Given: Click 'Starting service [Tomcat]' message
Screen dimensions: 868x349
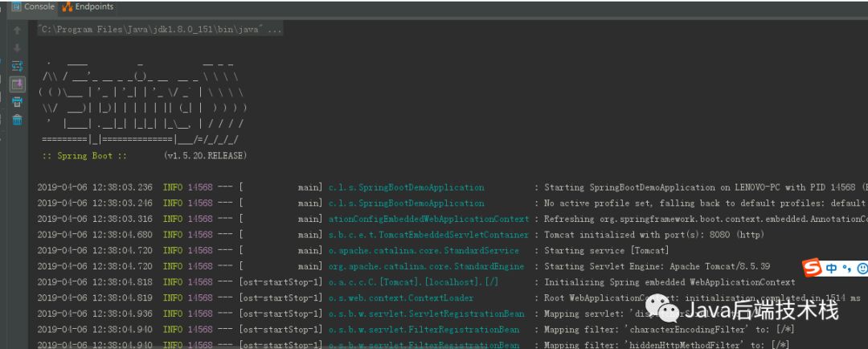Looking at the screenshot, I should pyautogui.click(x=607, y=250).
